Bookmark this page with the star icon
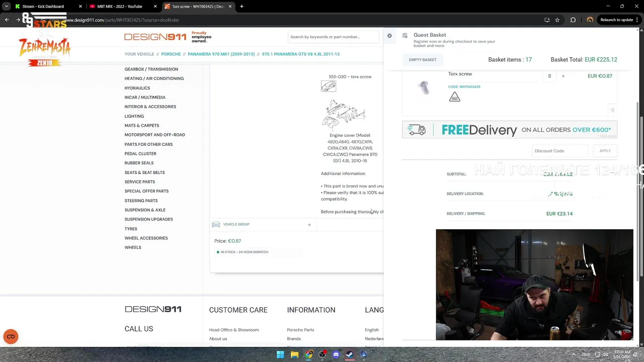 coord(557,20)
